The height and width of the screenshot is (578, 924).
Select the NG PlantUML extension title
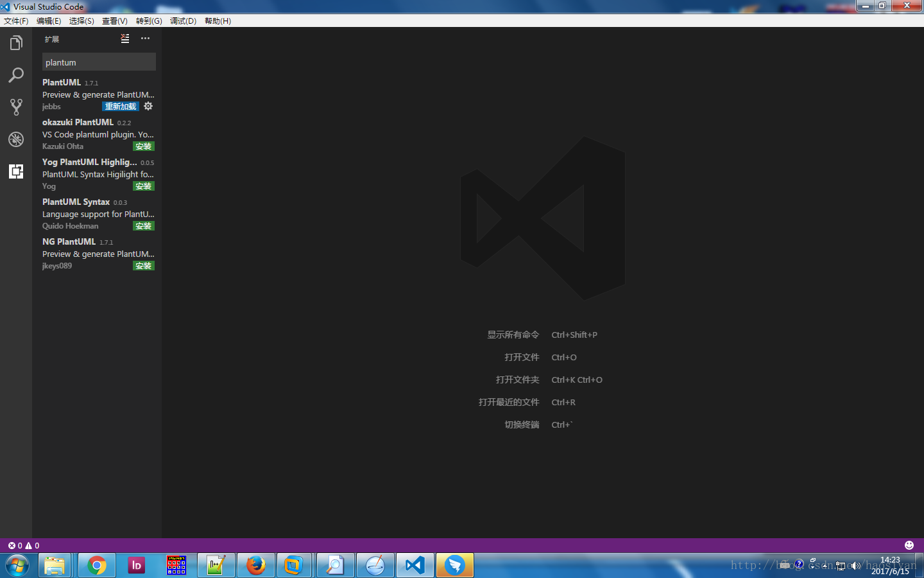pos(69,241)
